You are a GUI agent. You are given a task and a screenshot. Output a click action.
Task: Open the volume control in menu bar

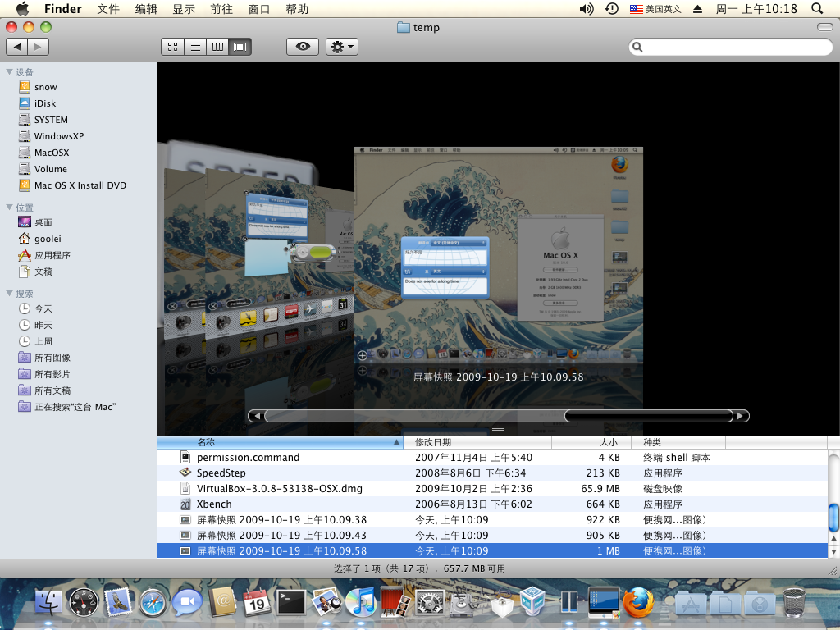(x=587, y=8)
